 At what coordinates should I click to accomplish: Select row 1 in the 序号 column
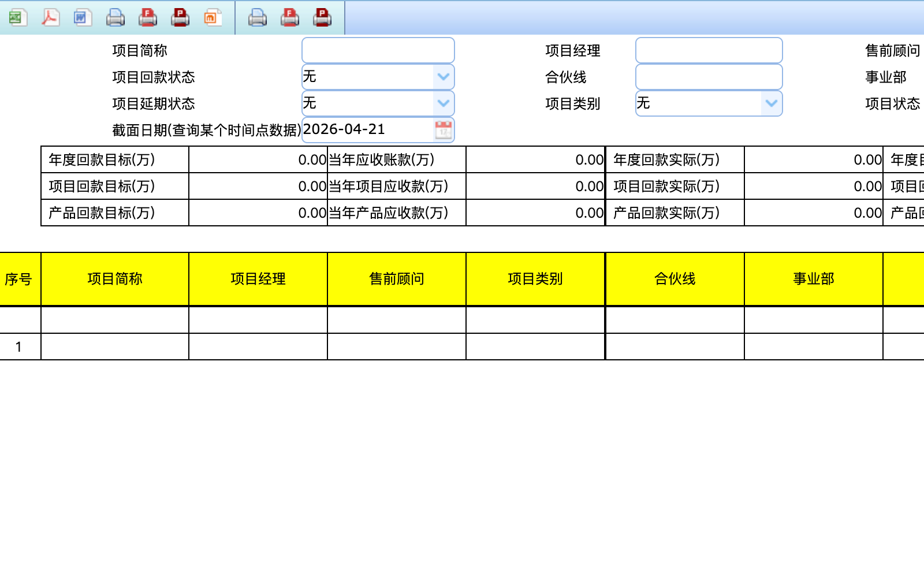click(19, 347)
